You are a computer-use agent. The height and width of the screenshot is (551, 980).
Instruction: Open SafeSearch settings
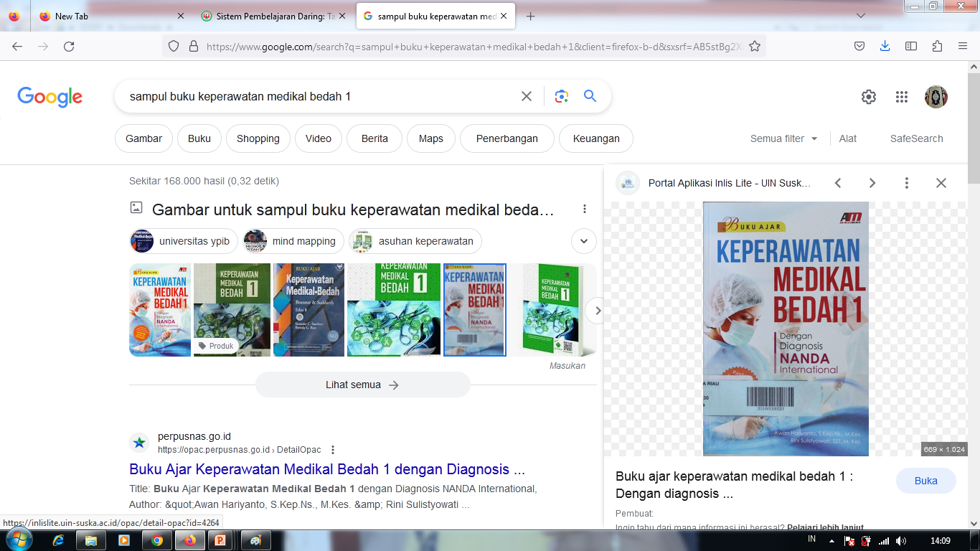pos(917,138)
